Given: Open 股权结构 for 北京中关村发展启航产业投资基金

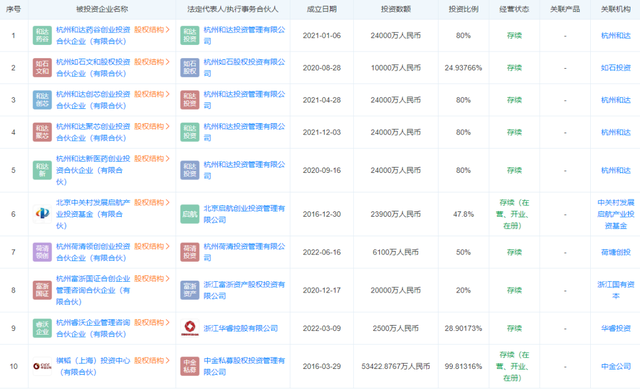Looking at the screenshot, I should pos(152,202).
